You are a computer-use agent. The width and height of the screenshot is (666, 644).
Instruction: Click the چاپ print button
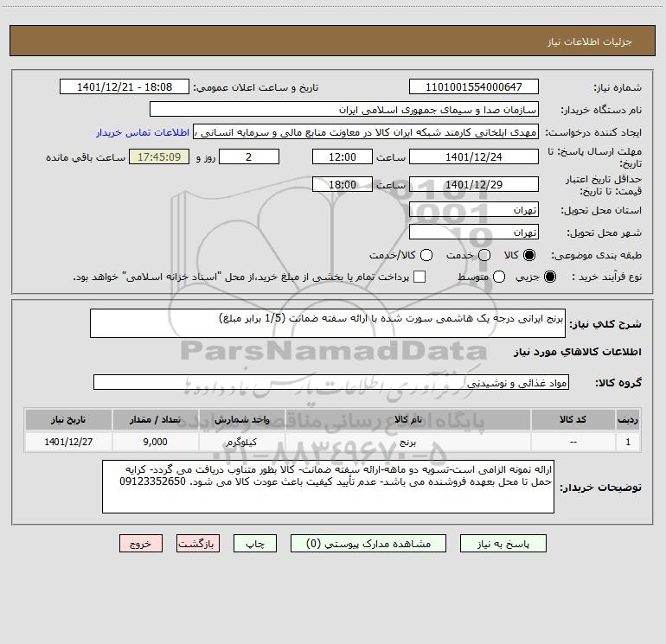click(255, 544)
